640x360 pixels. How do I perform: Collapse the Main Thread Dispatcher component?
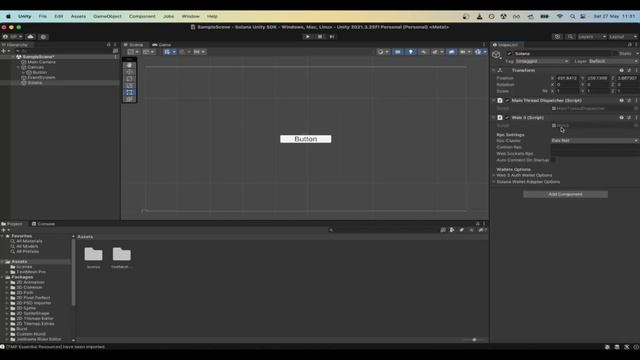coord(494,100)
